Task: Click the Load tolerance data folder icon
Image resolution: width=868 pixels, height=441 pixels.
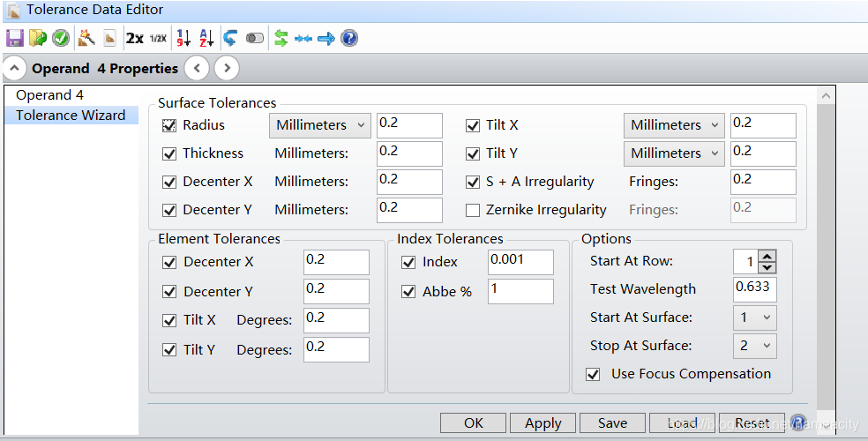Action: click(x=38, y=38)
